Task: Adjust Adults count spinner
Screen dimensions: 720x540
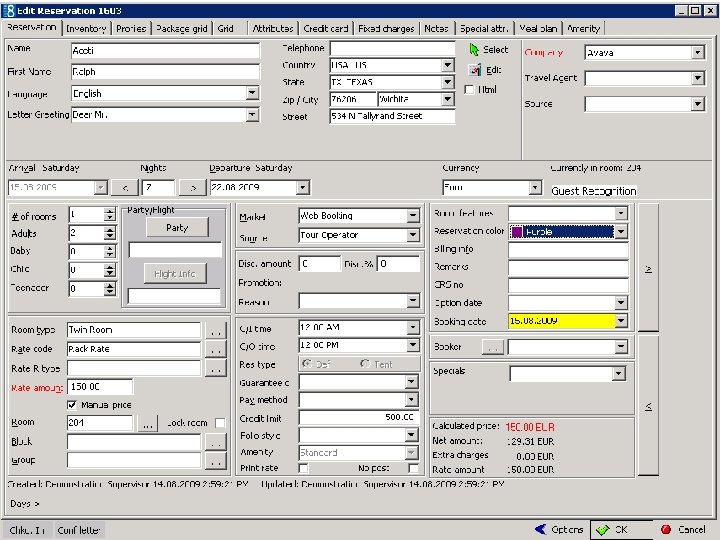Action: 109,233
